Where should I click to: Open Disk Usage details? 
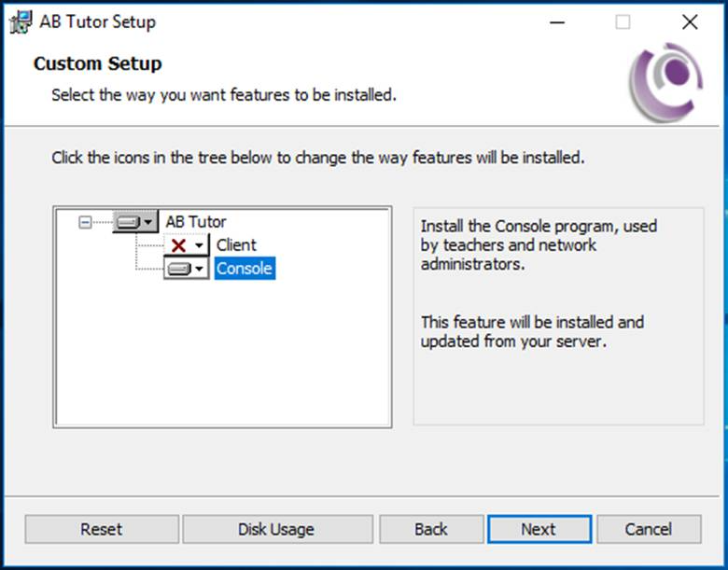277,529
